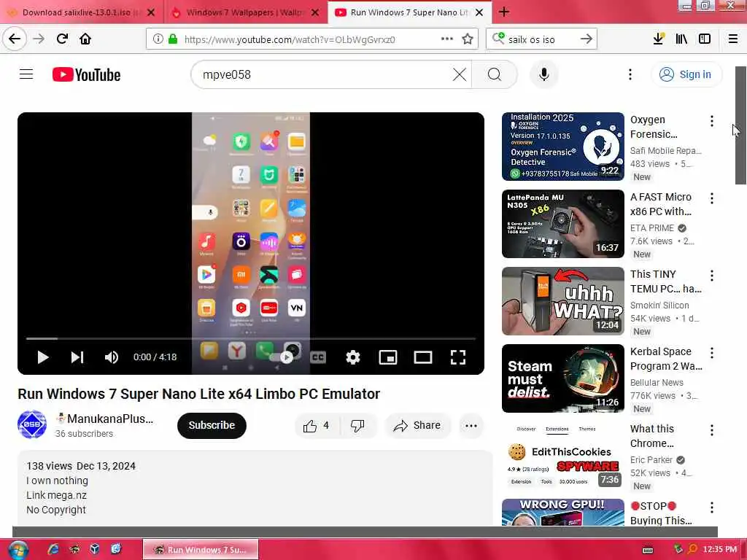Reload the current page
Viewport: 747px width, 560px height.
[x=62, y=39]
